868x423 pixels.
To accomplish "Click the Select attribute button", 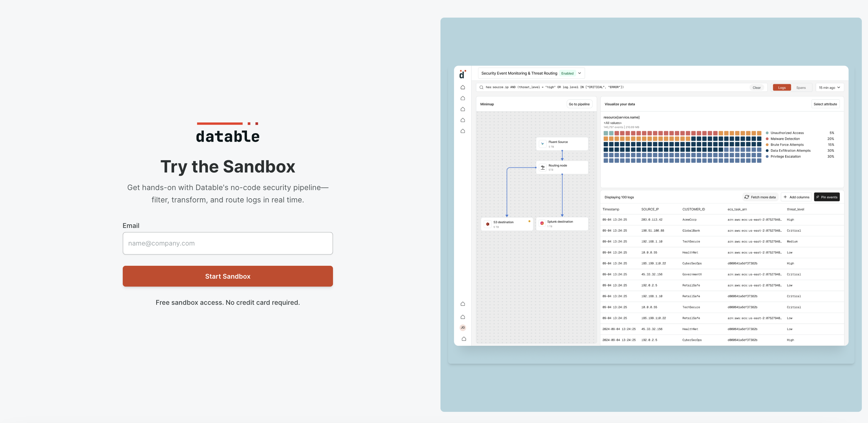I will (825, 104).
